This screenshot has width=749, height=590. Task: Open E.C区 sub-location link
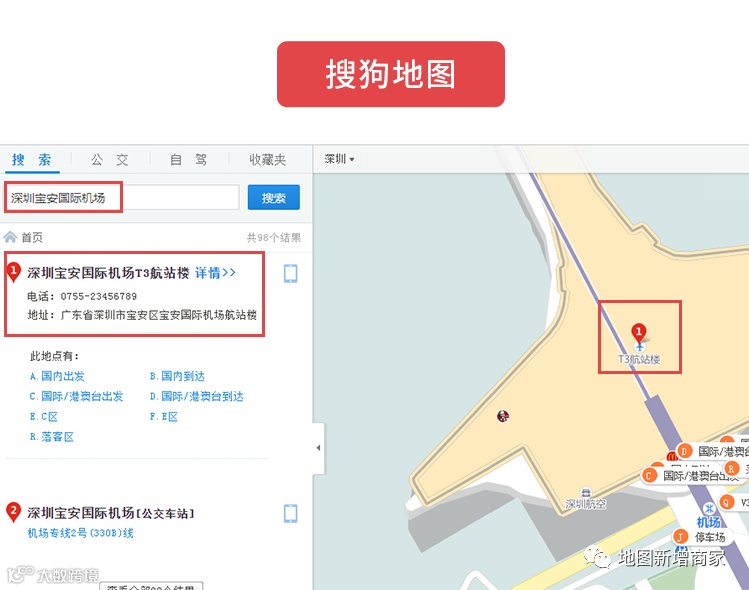(x=44, y=417)
